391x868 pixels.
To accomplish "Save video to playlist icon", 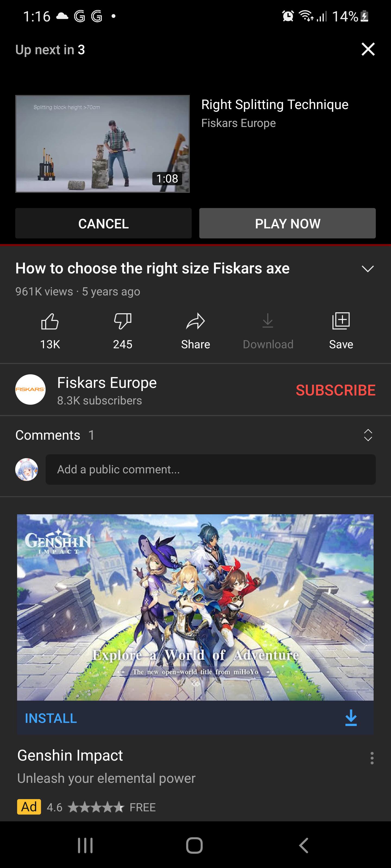I will coord(341,321).
